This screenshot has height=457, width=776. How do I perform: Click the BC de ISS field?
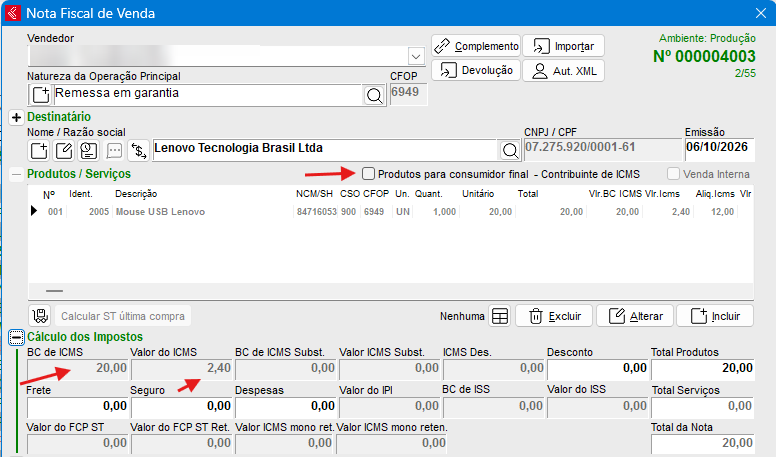pos(494,406)
